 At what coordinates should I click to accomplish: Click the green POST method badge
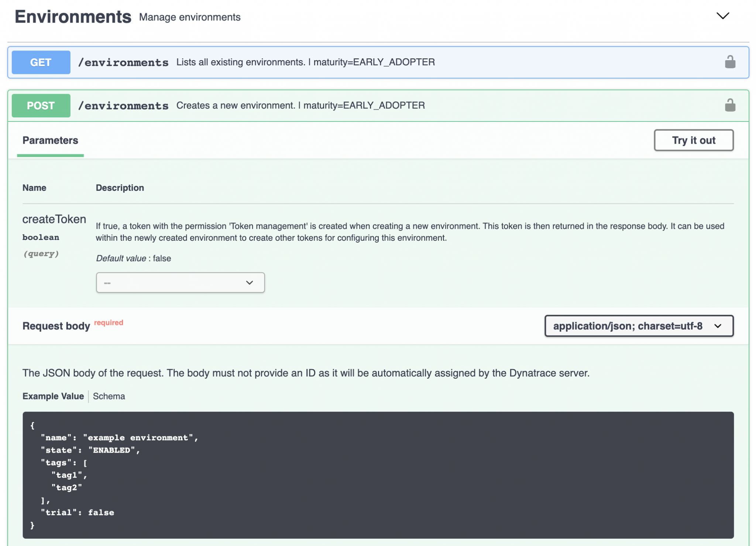[x=41, y=105]
